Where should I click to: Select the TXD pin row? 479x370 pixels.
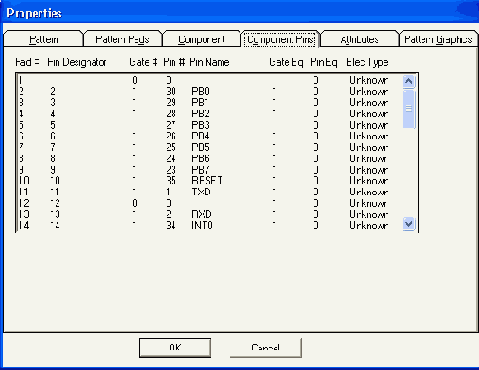[209, 192]
